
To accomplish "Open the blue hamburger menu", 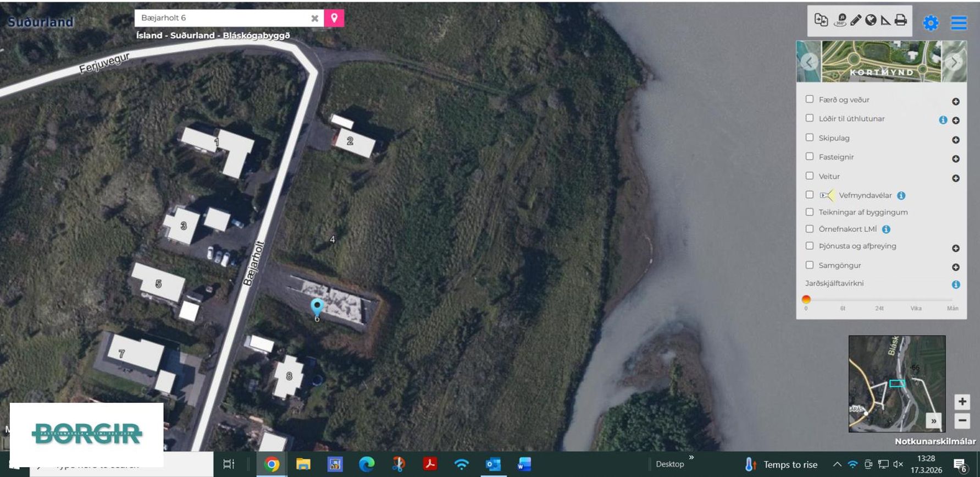I will [959, 23].
